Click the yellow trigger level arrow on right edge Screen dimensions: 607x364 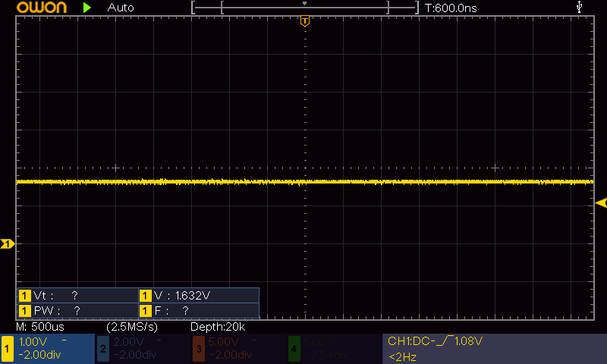click(x=600, y=202)
